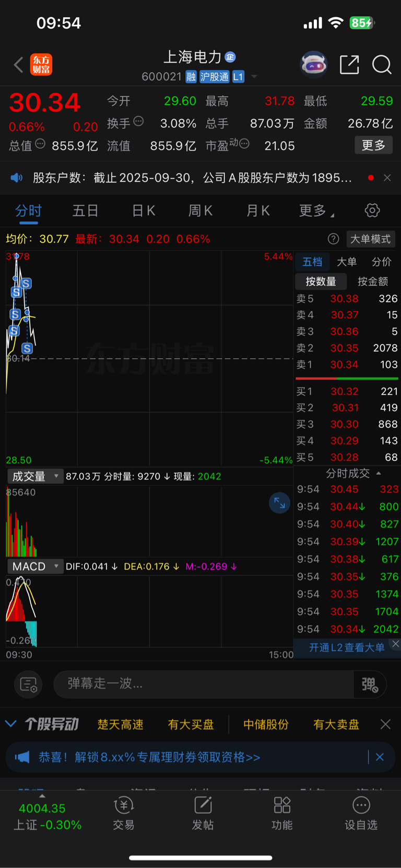Tap the enterprise verified badge
The image size is (401, 868).
coord(230,57)
